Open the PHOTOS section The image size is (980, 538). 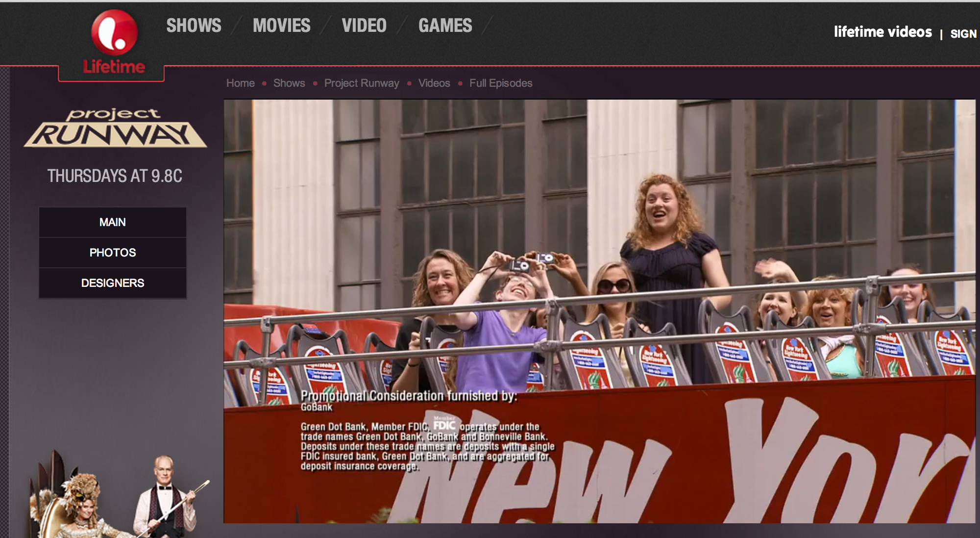pos(113,253)
